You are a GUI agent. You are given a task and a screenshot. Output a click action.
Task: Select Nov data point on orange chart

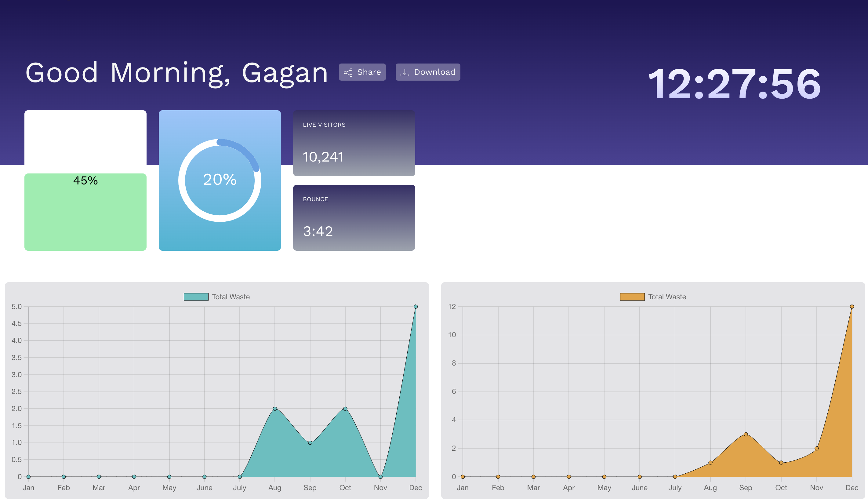pyautogui.click(x=817, y=448)
